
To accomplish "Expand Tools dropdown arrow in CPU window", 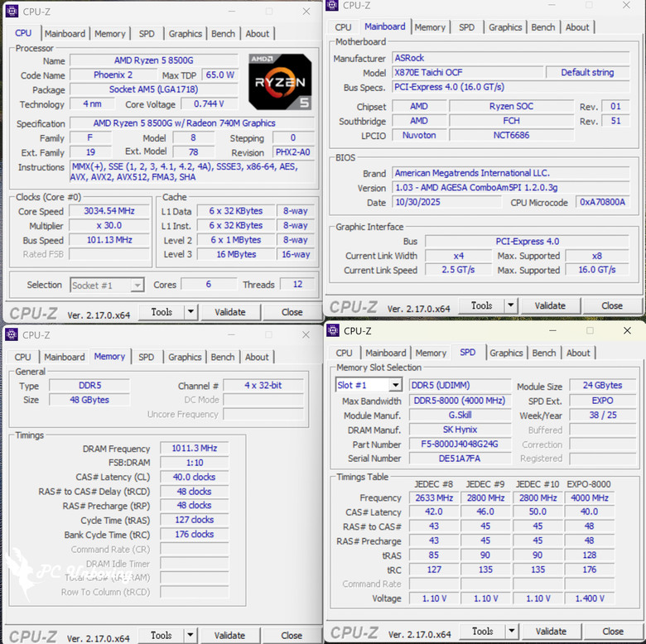I will 190,312.
